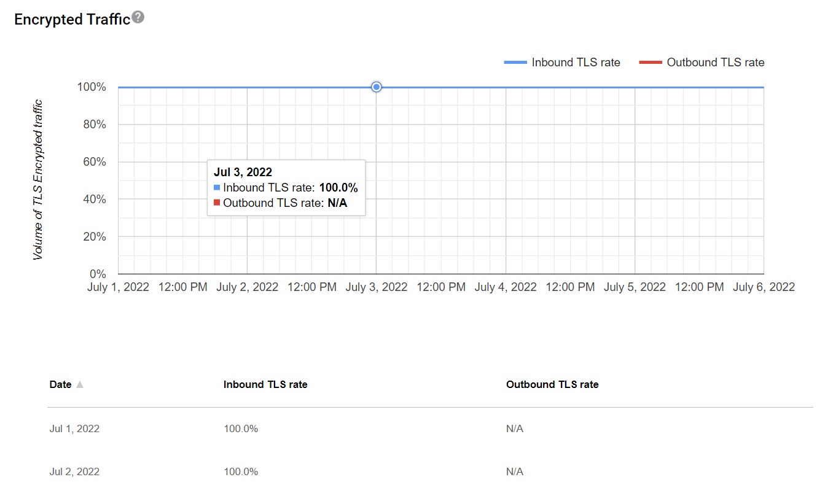Click the blue Inbound legend line swatch
This screenshot has height=504, width=825.
click(515, 63)
